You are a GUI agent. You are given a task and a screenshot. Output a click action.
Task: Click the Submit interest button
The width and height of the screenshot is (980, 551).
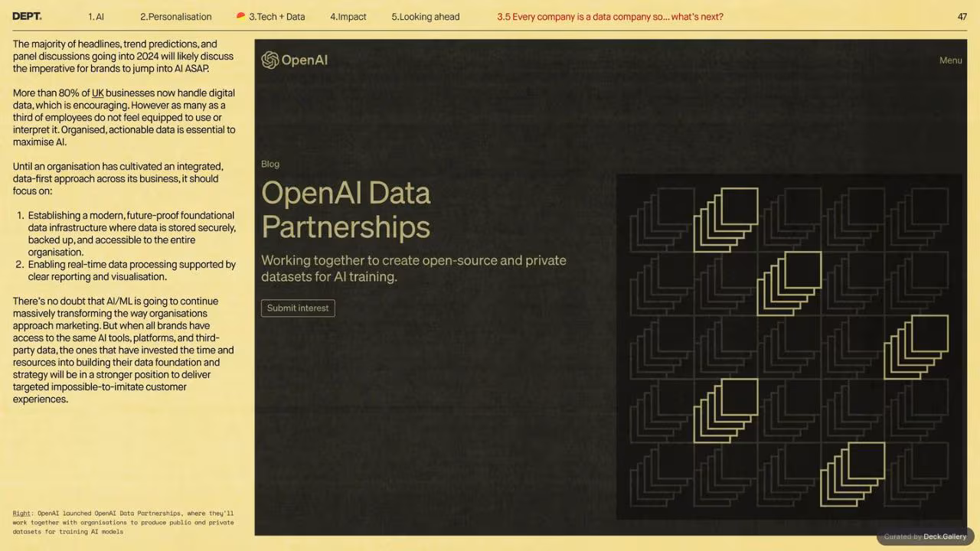(298, 308)
